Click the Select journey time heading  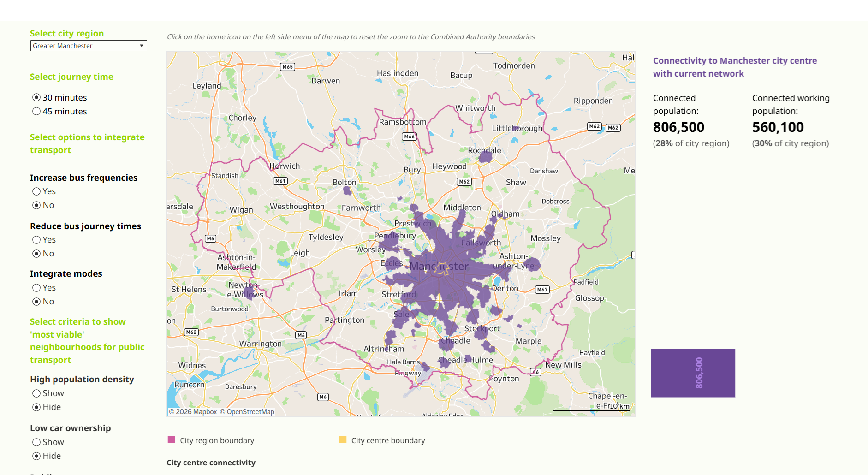(x=71, y=77)
